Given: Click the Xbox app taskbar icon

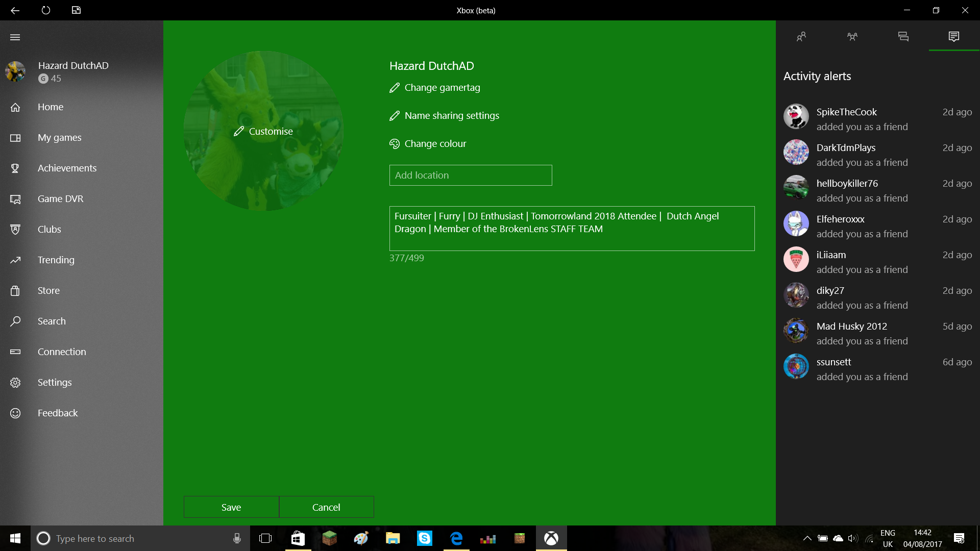Looking at the screenshot, I should [551, 538].
